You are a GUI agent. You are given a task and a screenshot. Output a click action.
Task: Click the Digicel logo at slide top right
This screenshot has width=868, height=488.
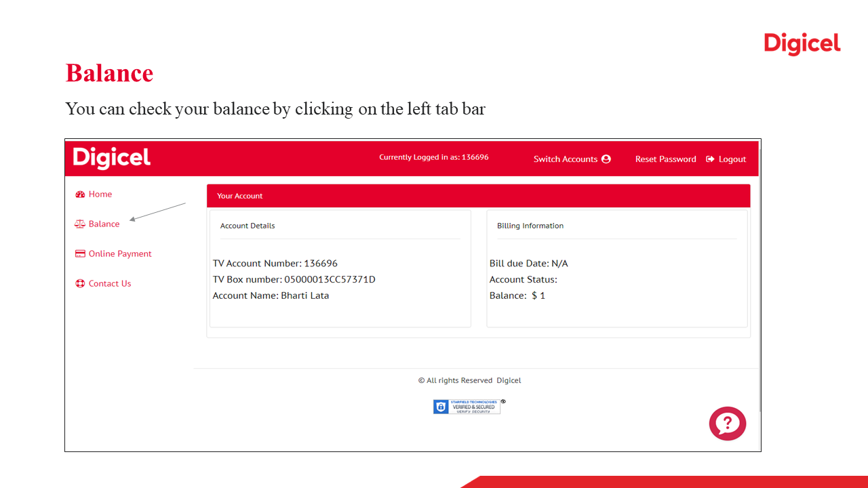802,44
